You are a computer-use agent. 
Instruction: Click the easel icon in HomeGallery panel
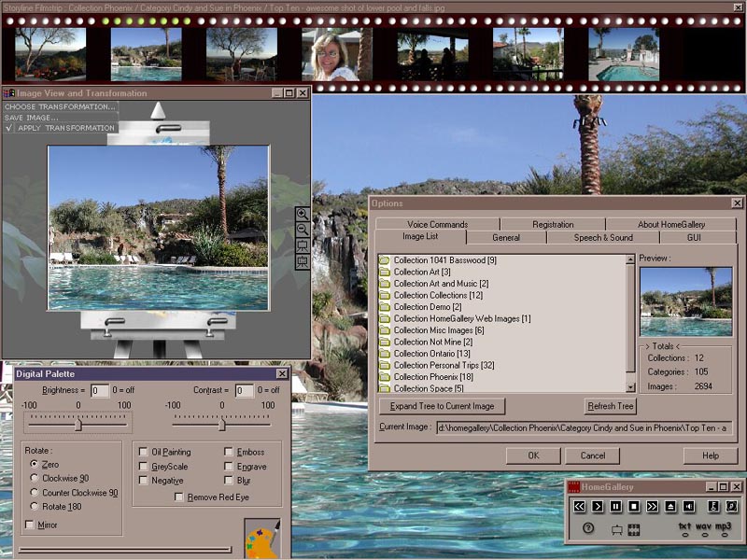617,529
